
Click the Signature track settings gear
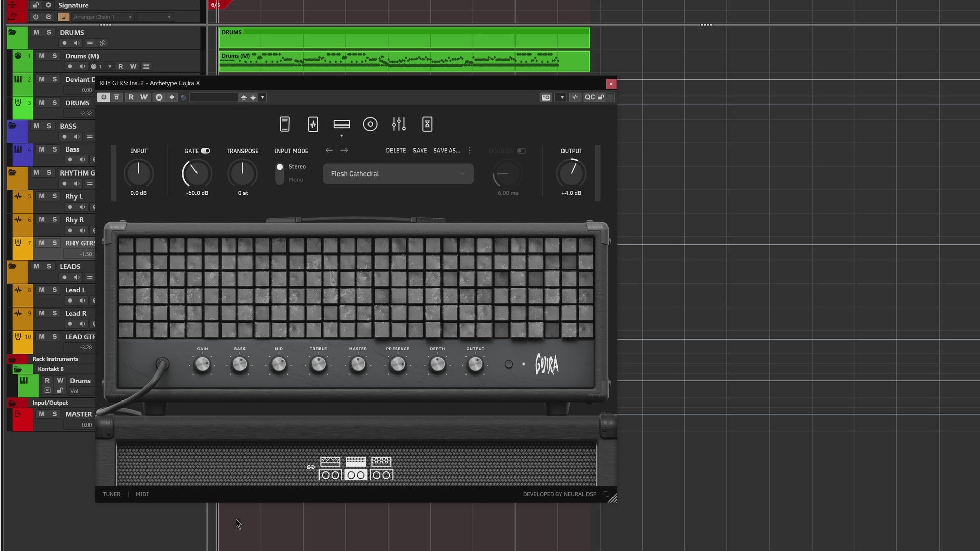tap(48, 5)
